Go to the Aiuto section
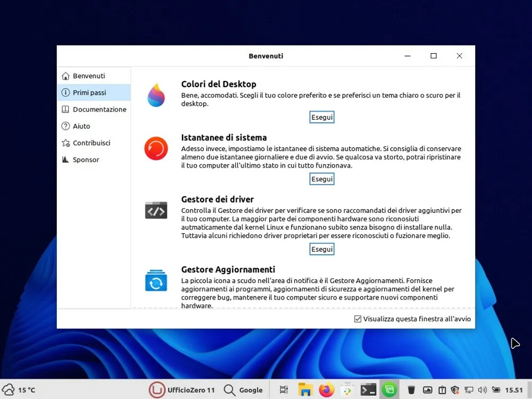Screen dimensions: 532x399 coord(94,126)
